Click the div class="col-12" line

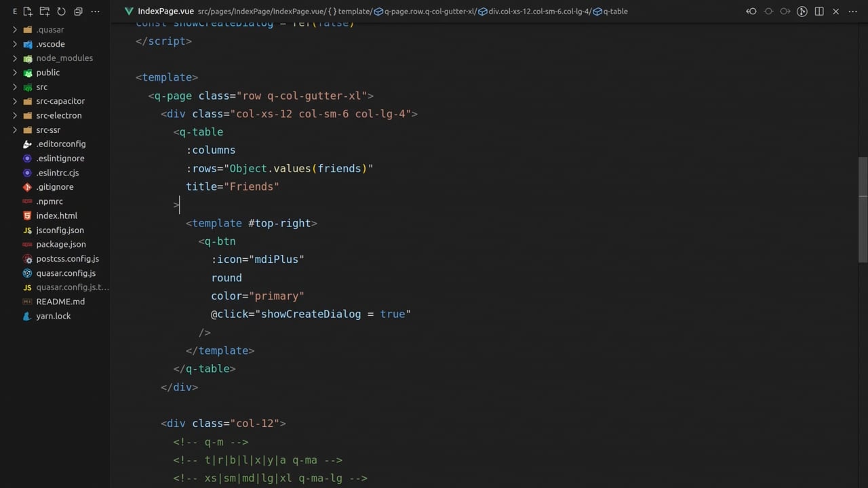pos(223,423)
